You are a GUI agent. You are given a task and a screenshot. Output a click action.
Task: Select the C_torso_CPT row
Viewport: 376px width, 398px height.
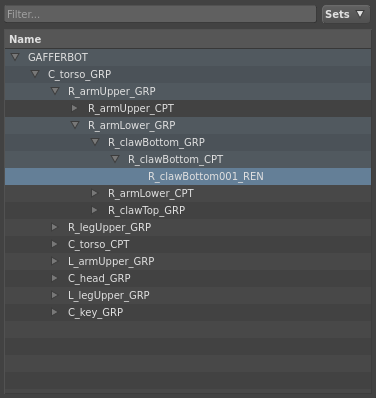pos(188,244)
